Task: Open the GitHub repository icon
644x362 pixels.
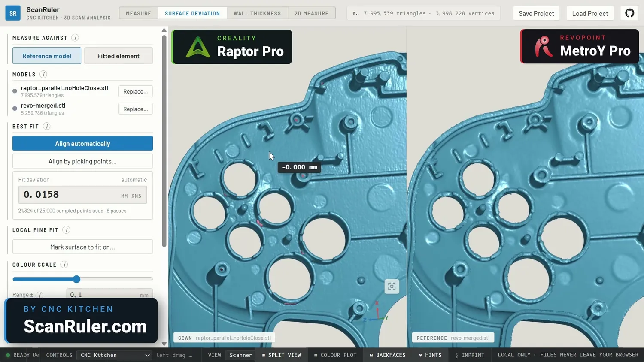Action: pos(629,13)
